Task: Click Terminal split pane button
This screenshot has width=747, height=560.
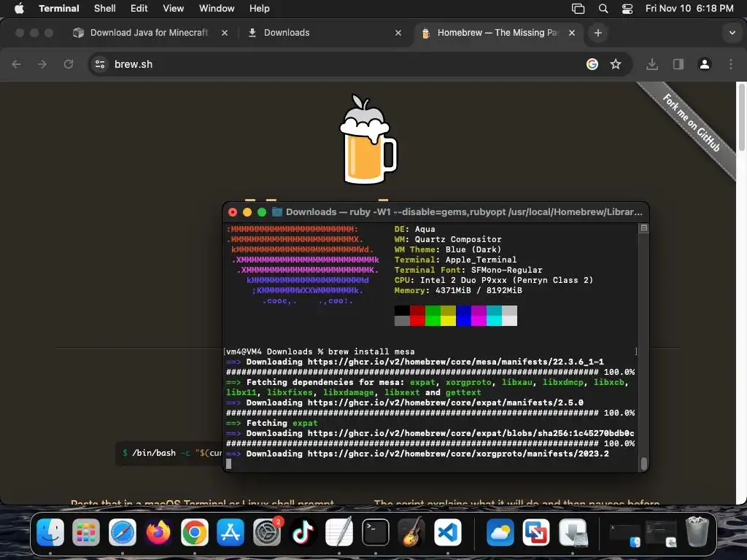Action: pyautogui.click(x=643, y=228)
